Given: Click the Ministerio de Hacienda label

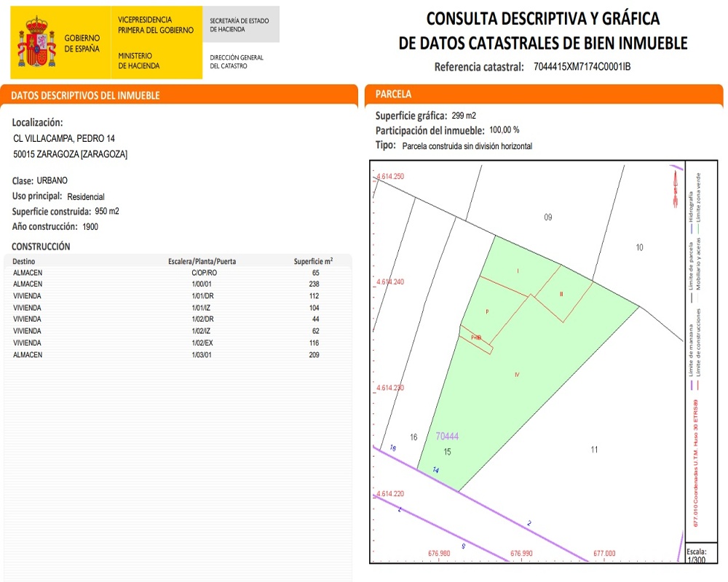Looking at the screenshot, I should click(x=138, y=60).
